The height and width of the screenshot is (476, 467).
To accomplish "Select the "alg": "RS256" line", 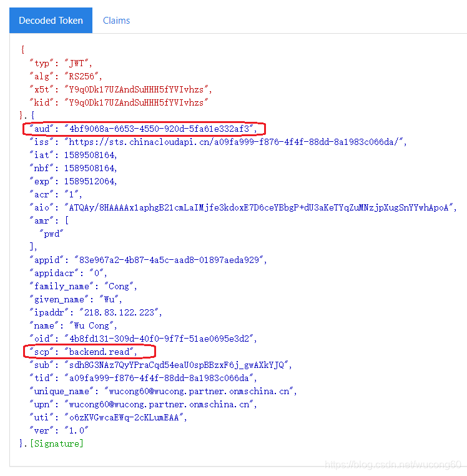I will coord(66,76).
